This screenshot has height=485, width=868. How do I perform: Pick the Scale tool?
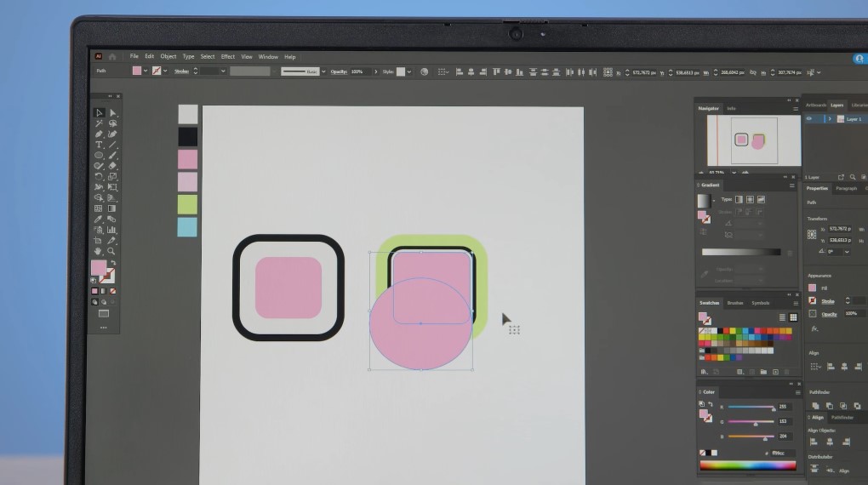pyautogui.click(x=112, y=177)
